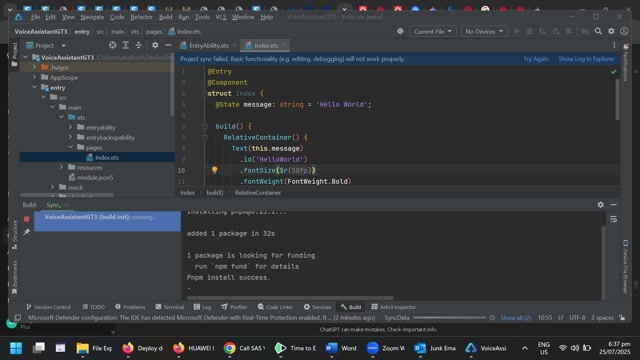
Task: Open the user account avatar icon
Action: coord(624,31)
